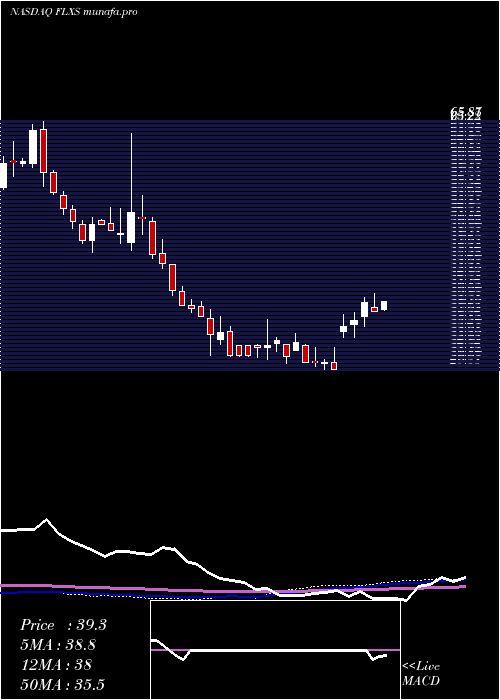Select the 5MA : 38.8 value
Viewport: 500px width, 700px height.
click(58, 645)
